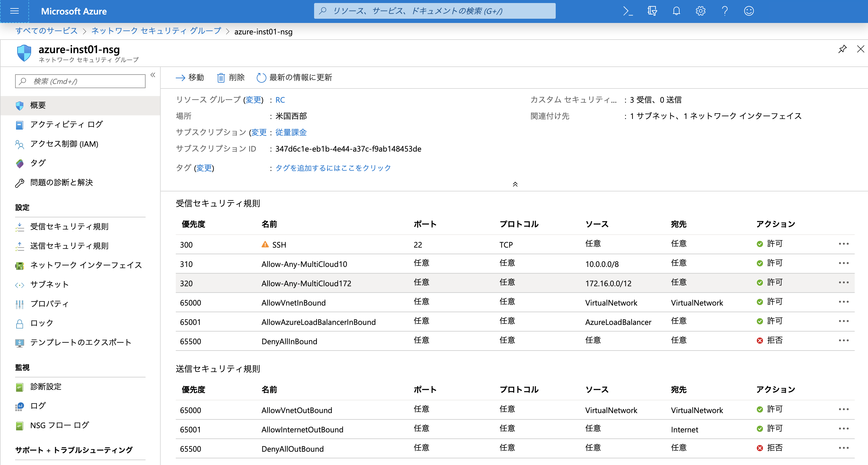The height and width of the screenshot is (465, 868).
Task: Open テンプレートのエクスポート menu item
Action: (80, 342)
